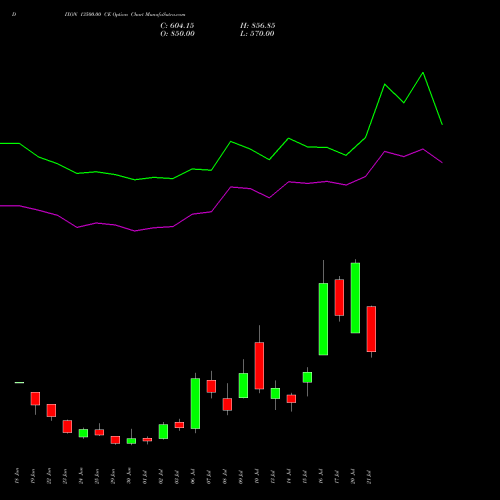This screenshot has width=500, height=500.
Task: Click the final point of the purple line
Action: [x=442, y=163]
